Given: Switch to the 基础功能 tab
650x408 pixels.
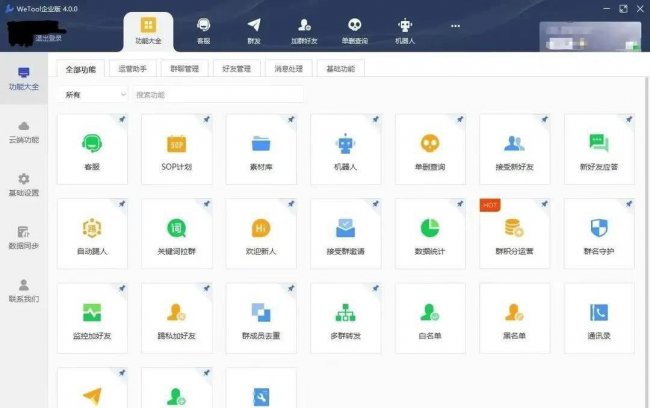Looking at the screenshot, I should pos(341,68).
